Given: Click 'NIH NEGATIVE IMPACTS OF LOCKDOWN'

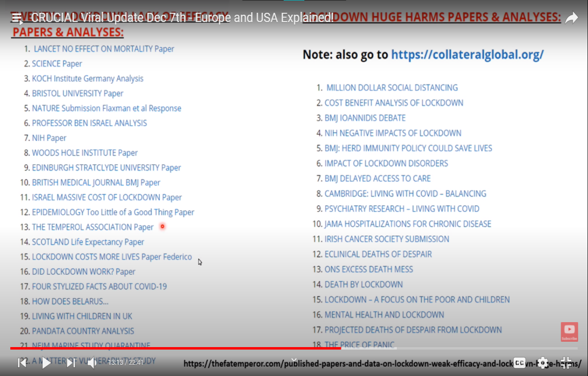Looking at the screenshot, I should pyautogui.click(x=393, y=133).
